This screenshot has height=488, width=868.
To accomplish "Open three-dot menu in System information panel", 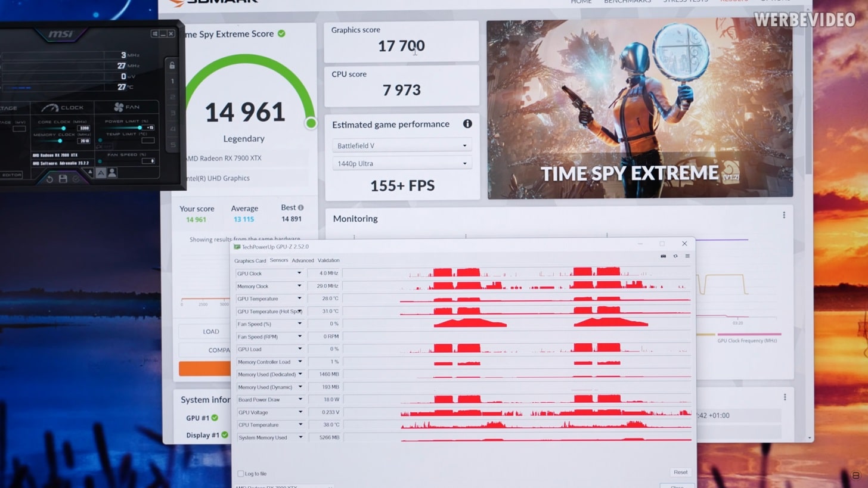I will (785, 397).
